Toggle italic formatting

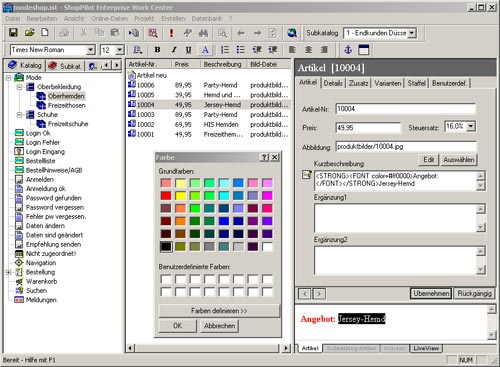(174, 50)
